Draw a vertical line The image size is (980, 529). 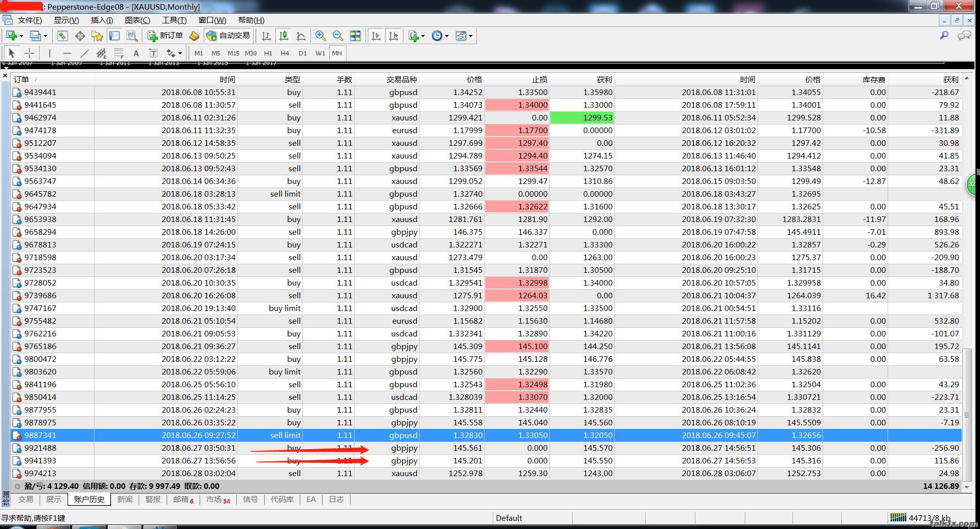click(x=49, y=53)
